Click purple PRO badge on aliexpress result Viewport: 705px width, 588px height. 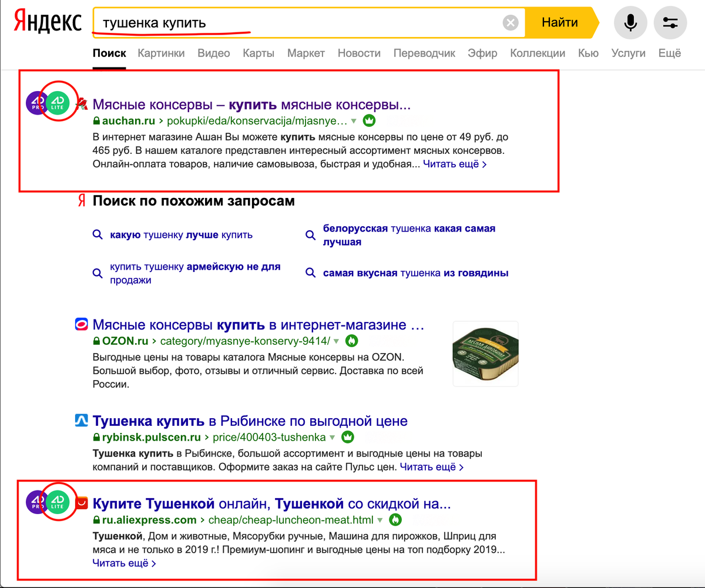click(35, 502)
